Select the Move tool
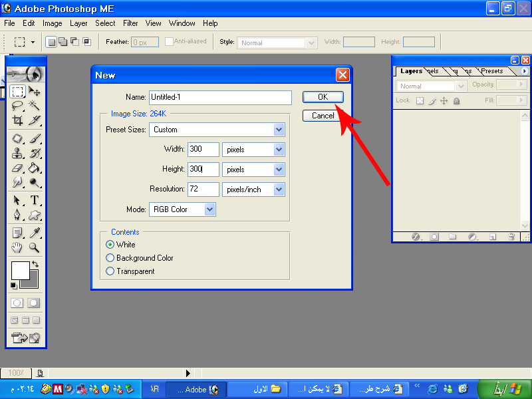This screenshot has width=532, height=399. [35, 91]
